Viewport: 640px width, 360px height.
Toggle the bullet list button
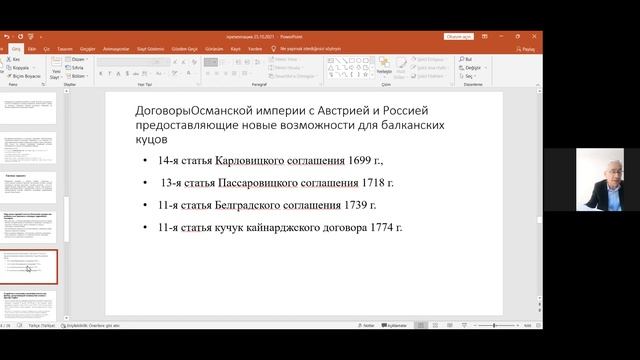tap(211, 62)
